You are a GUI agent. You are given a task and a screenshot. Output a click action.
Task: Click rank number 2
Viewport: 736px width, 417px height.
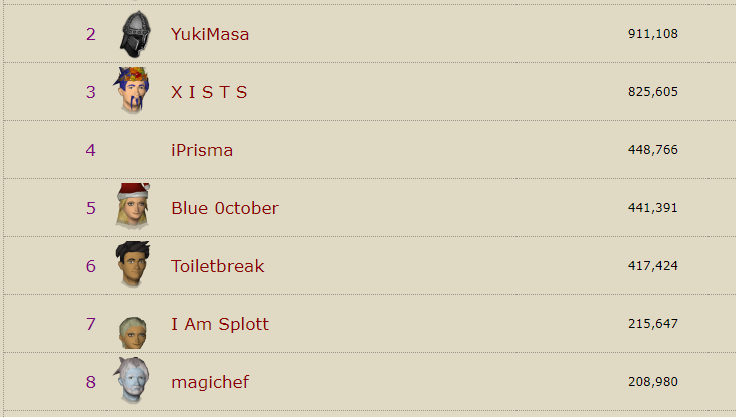click(x=91, y=34)
